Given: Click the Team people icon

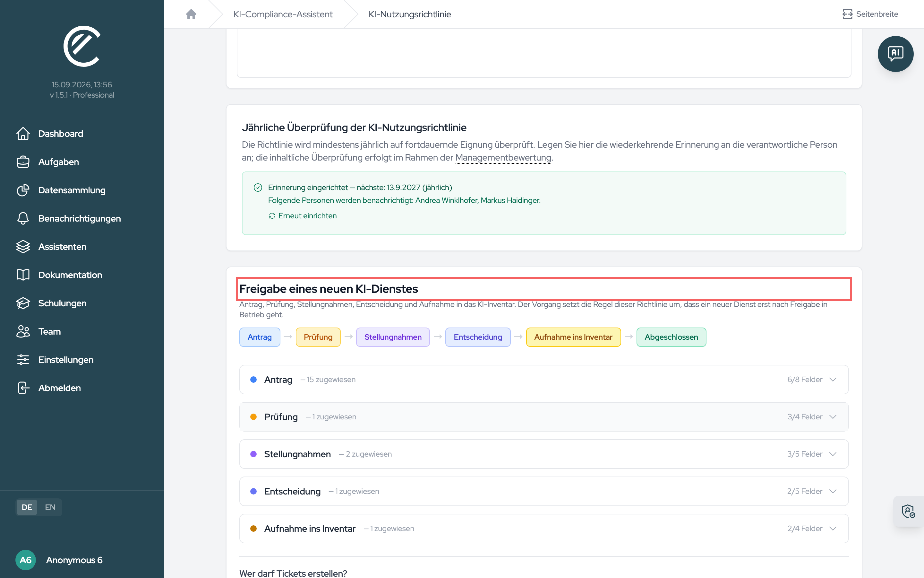Looking at the screenshot, I should point(23,331).
